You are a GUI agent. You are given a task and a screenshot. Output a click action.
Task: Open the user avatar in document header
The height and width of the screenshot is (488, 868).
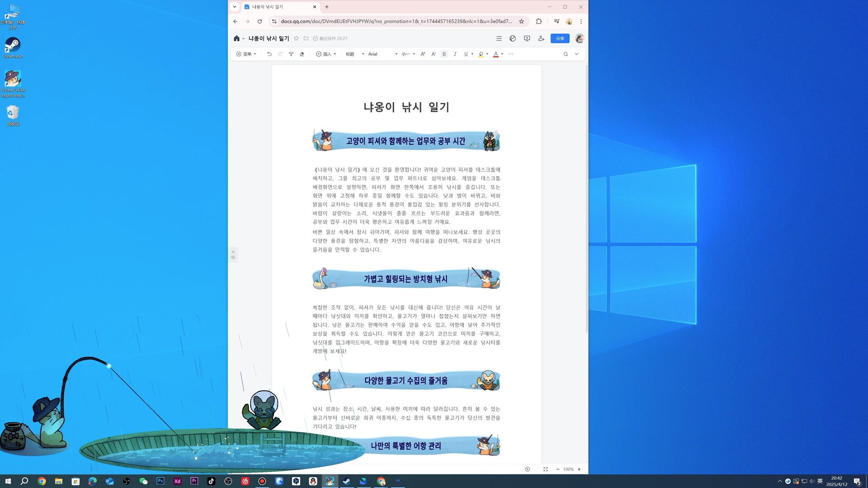pos(580,38)
